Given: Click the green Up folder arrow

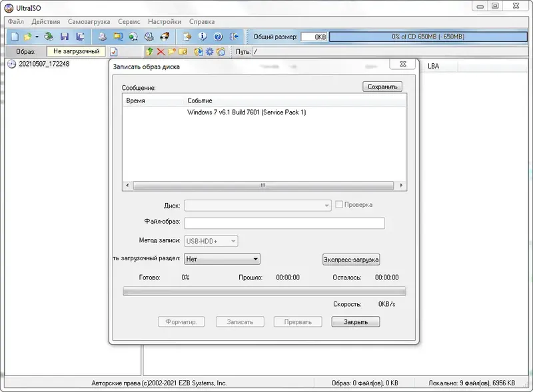Looking at the screenshot, I should 149,52.
